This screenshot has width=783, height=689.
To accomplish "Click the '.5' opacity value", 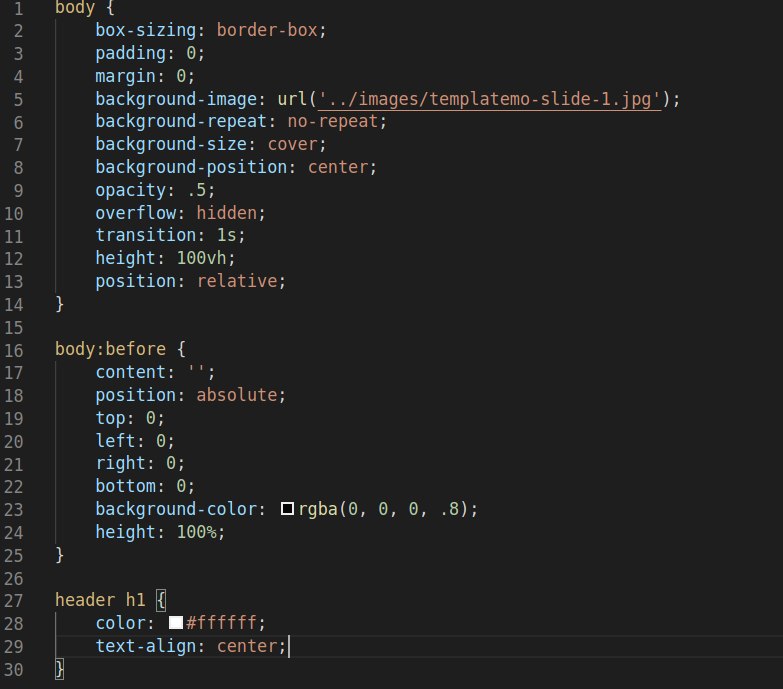I will tap(196, 190).
